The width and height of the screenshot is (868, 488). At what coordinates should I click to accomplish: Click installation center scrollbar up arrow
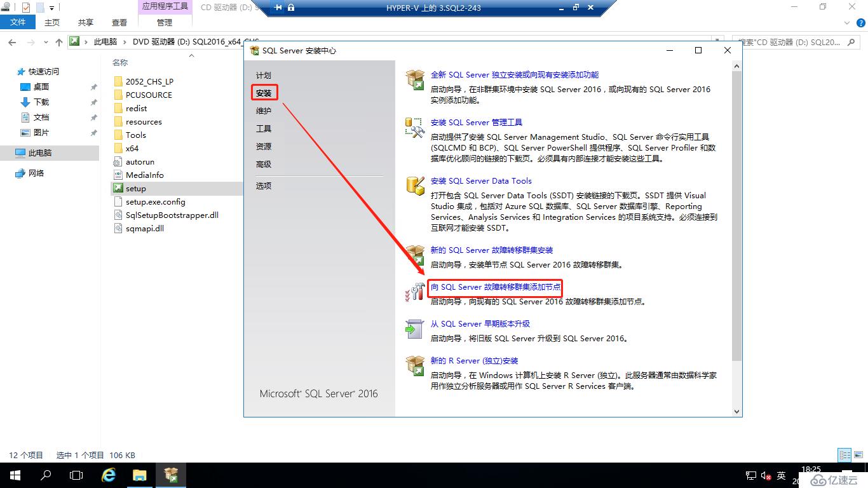coord(736,66)
